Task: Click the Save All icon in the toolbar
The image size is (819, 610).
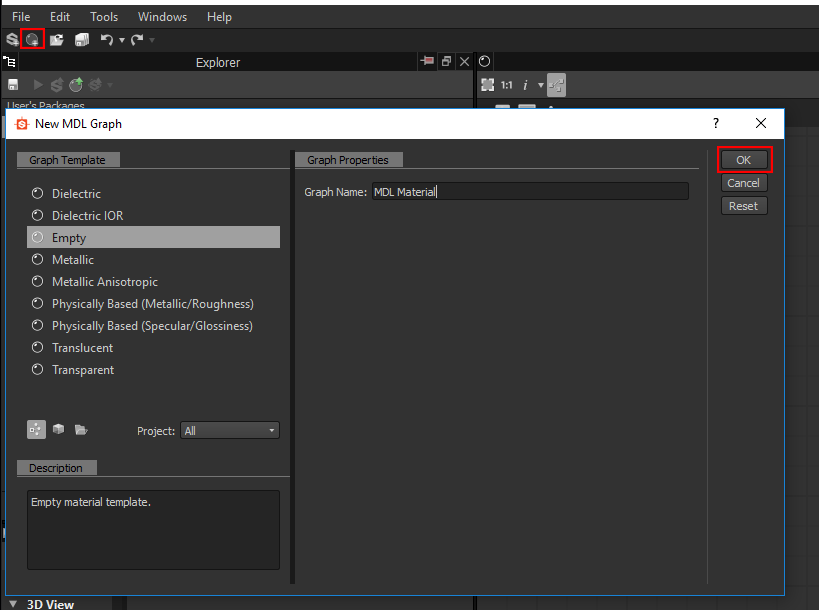Action: (x=81, y=40)
